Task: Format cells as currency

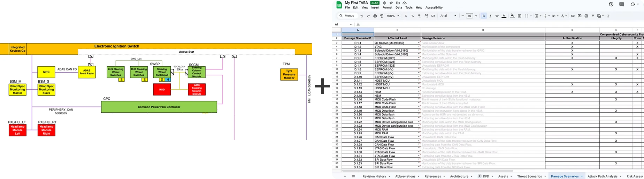Action: [x=406, y=16]
